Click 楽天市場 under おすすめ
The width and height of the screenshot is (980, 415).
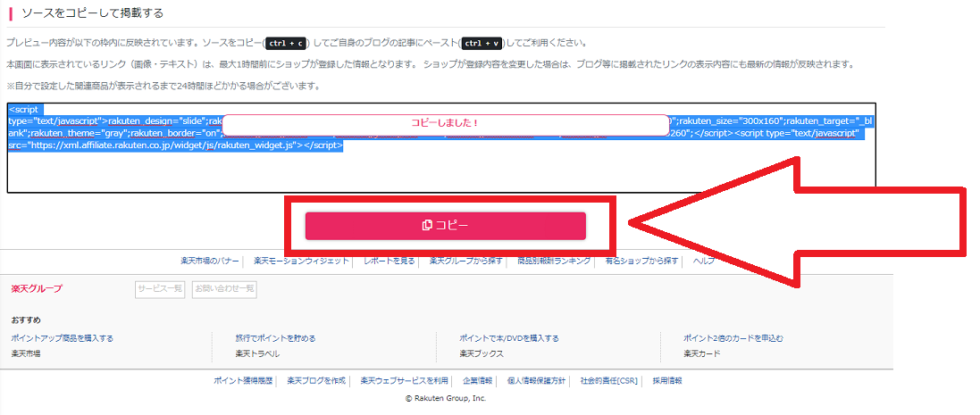[x=26, y=353]
